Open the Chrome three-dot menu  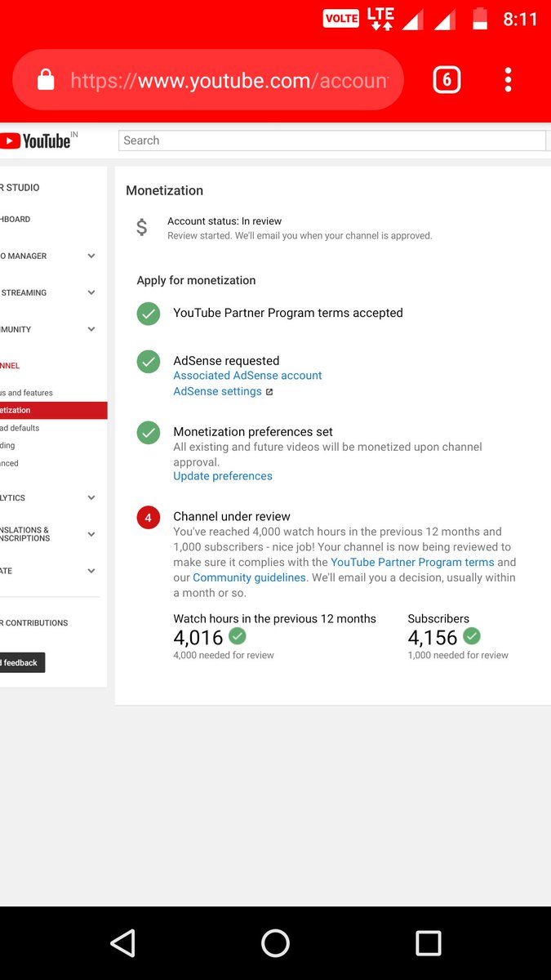508,79
